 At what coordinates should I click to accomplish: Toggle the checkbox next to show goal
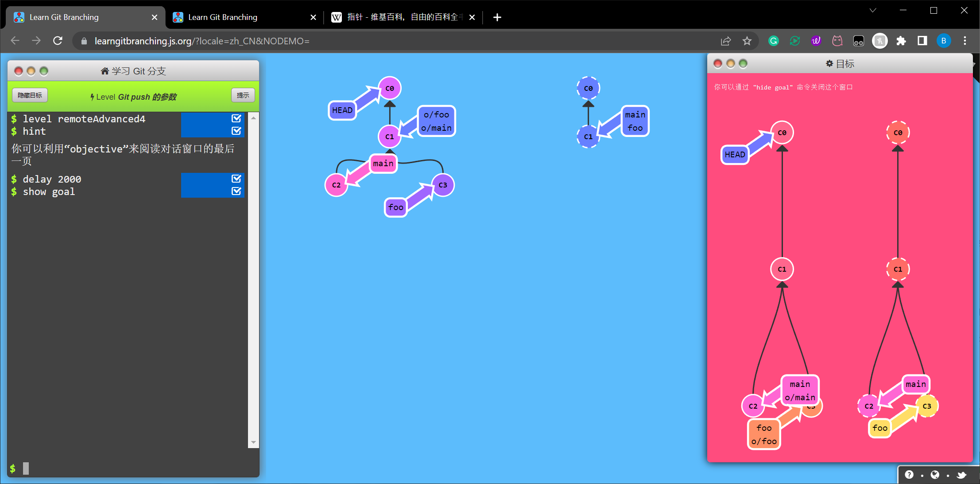pos(236,191)
